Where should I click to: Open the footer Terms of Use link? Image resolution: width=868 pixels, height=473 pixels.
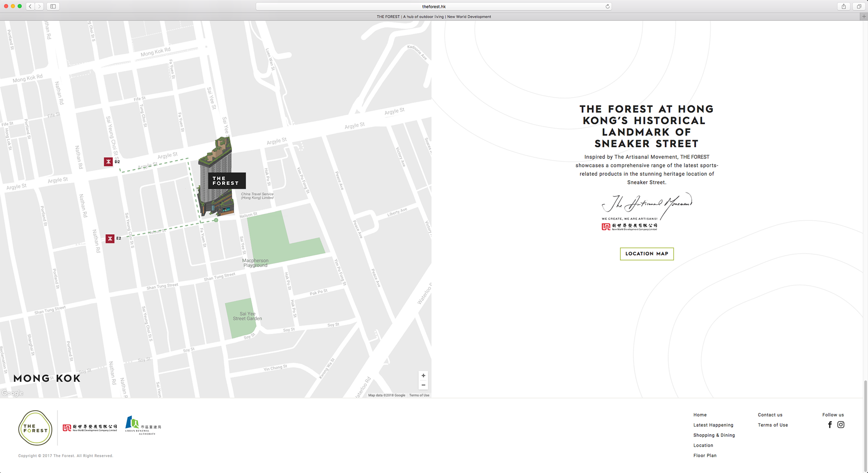pyautogui.click(x=773, y=425)
